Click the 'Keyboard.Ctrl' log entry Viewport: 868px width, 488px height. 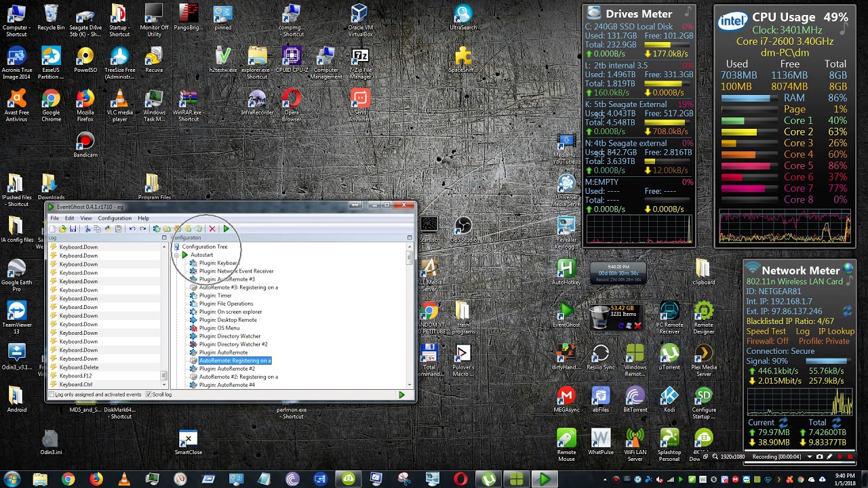75,385
